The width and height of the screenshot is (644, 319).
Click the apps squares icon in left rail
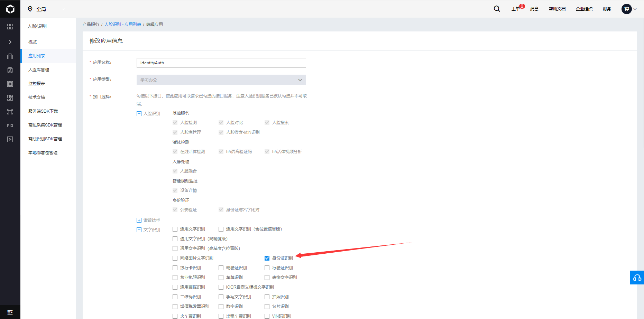(10, 98)
